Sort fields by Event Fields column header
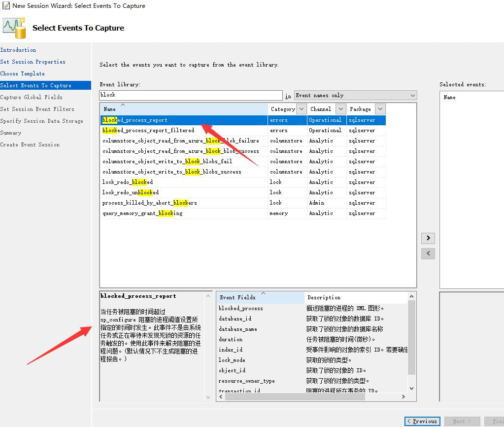 click(261, 298)
